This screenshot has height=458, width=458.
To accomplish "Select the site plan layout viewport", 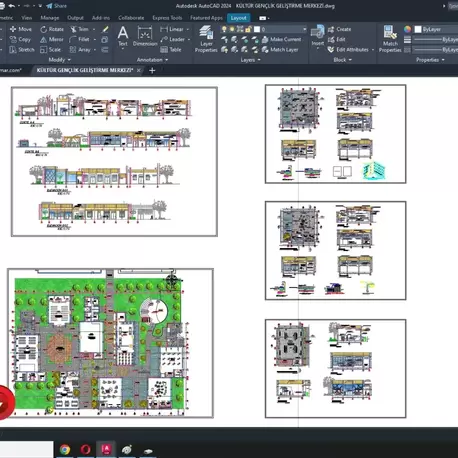I will (x=110, y=343).
